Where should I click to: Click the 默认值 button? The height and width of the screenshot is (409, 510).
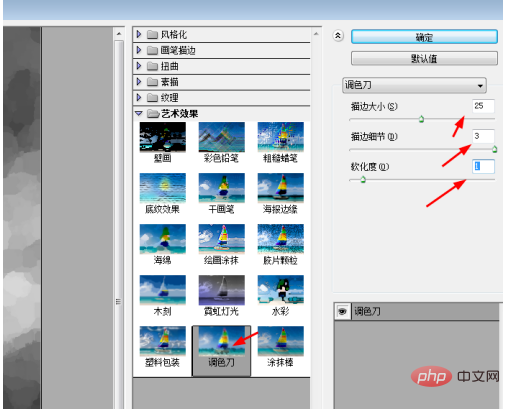pos(424,59)
